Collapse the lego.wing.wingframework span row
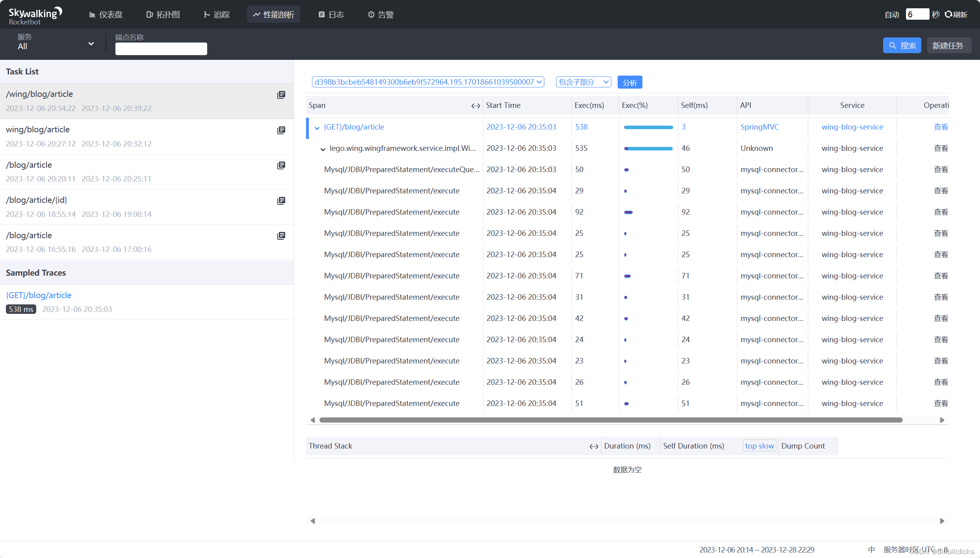Image resolution: width=980 pixels, height=558 pixels. (x=323, y=149)
